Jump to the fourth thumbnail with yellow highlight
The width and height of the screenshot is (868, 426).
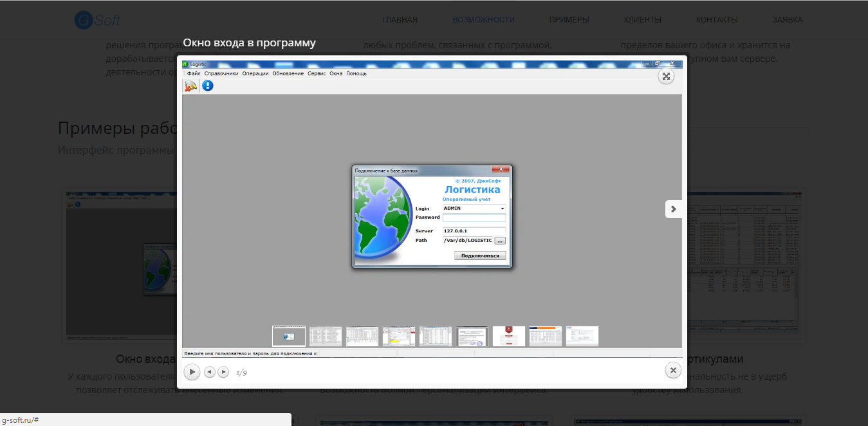[399, 336]
